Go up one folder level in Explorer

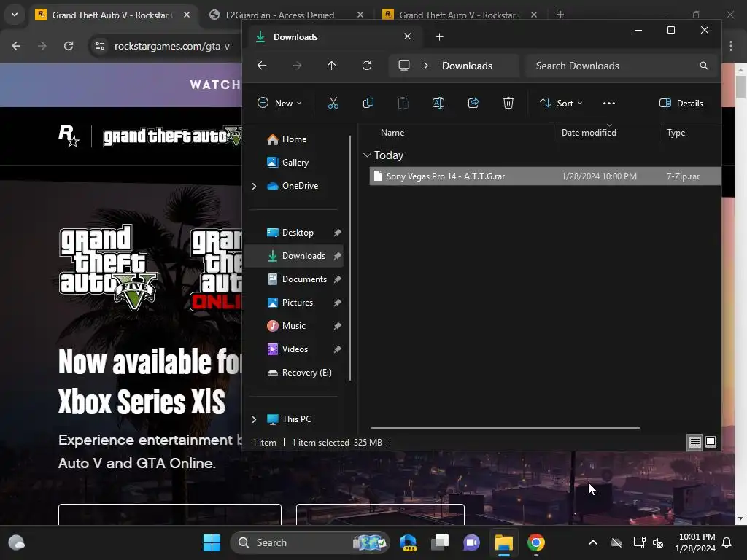[332, 66]
